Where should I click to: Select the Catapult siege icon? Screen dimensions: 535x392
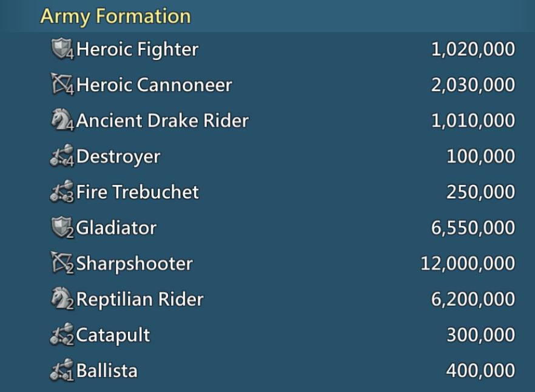click(x=62, y=334)
